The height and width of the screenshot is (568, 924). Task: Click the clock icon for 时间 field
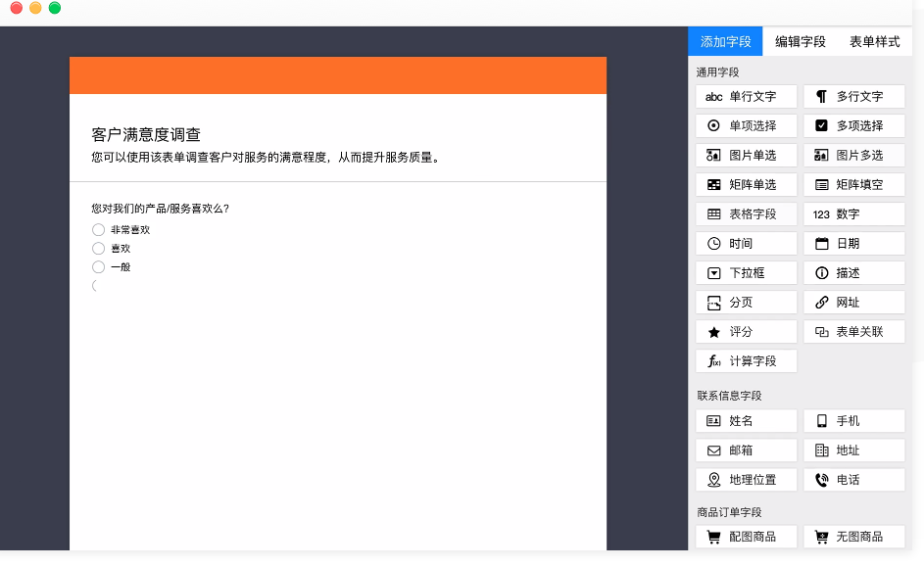714,244
